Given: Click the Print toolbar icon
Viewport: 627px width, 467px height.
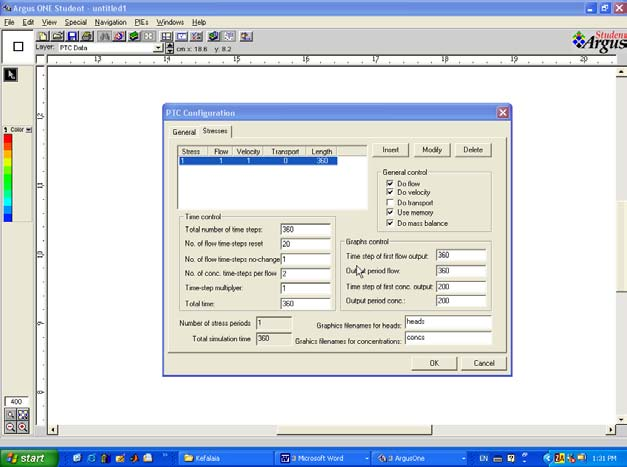Looking at the screenshot, I should (87, 36).
